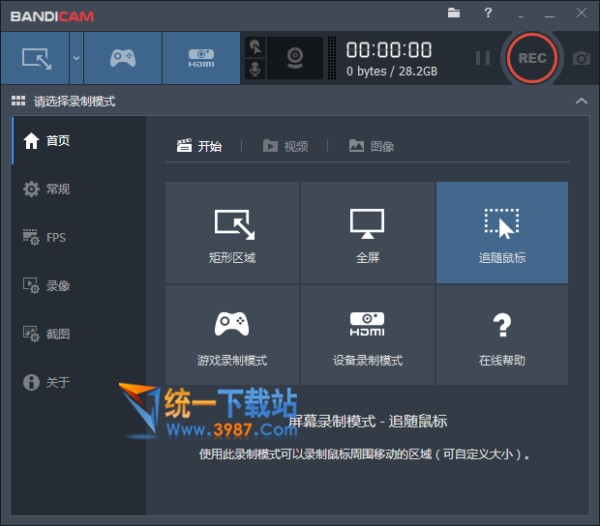
Task: Switch to 图像 tab
Action: pos(372,146)
